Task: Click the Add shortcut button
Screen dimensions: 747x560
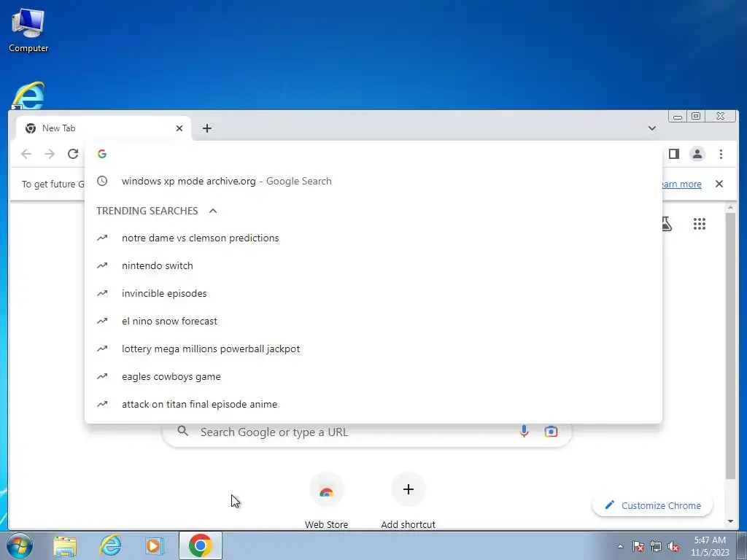Action: point(409,500)
